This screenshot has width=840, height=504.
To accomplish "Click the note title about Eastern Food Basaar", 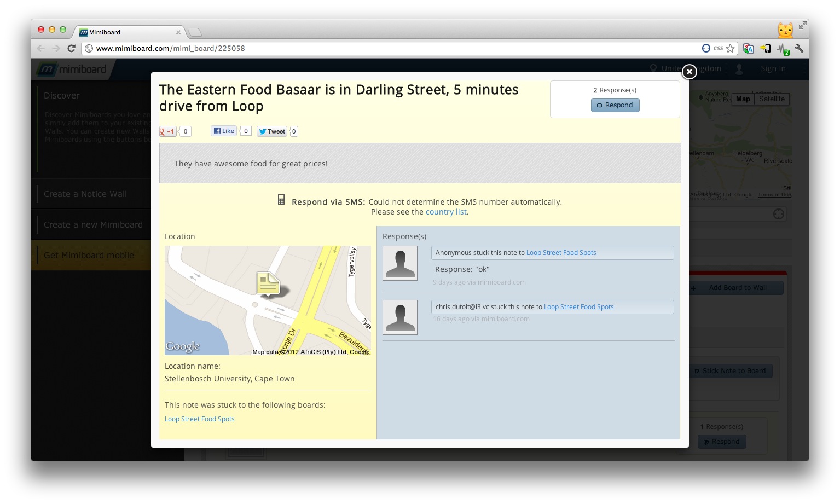I will pos(339,98).
